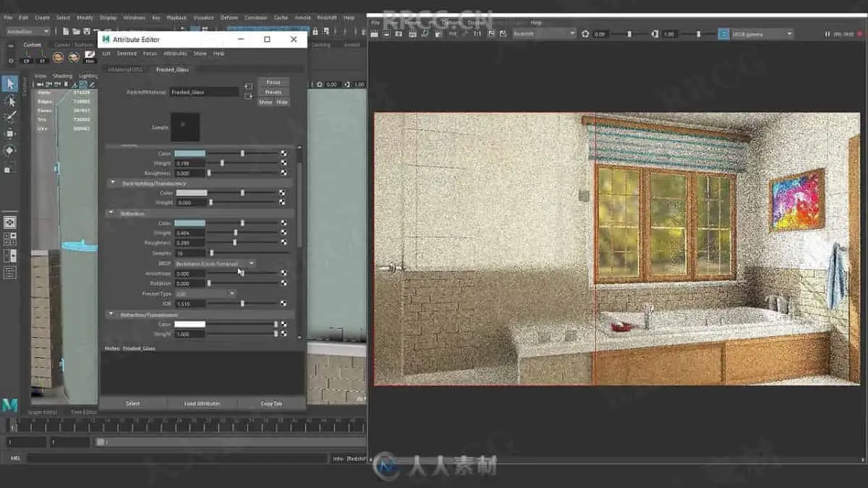Screen dimensions: 868x488
Task: Choose the Paint Selection brush tool
Action: click(9, 117)
